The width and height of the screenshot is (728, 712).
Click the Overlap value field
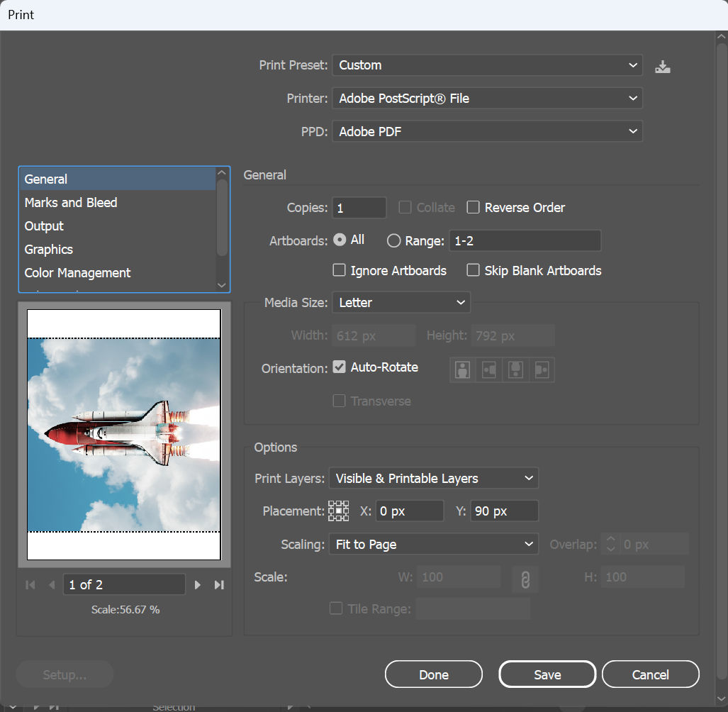click(x=654, y=544)
